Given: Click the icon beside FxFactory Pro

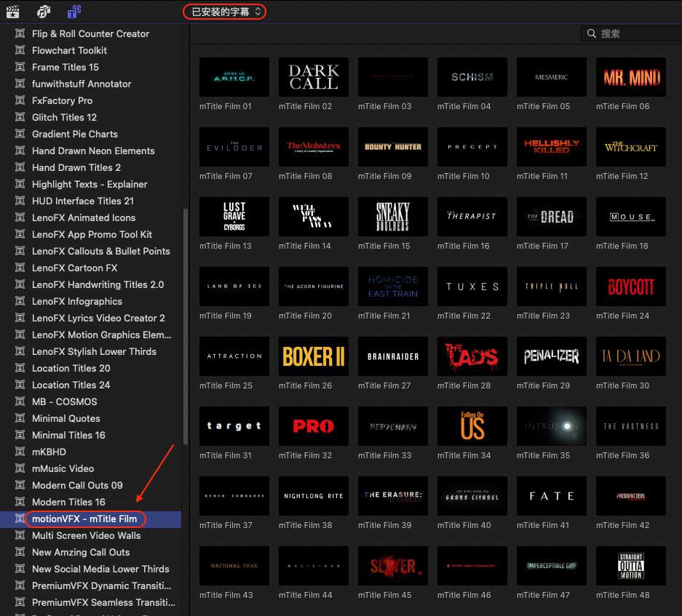Looking at the screenshot, I should point(20,100).
